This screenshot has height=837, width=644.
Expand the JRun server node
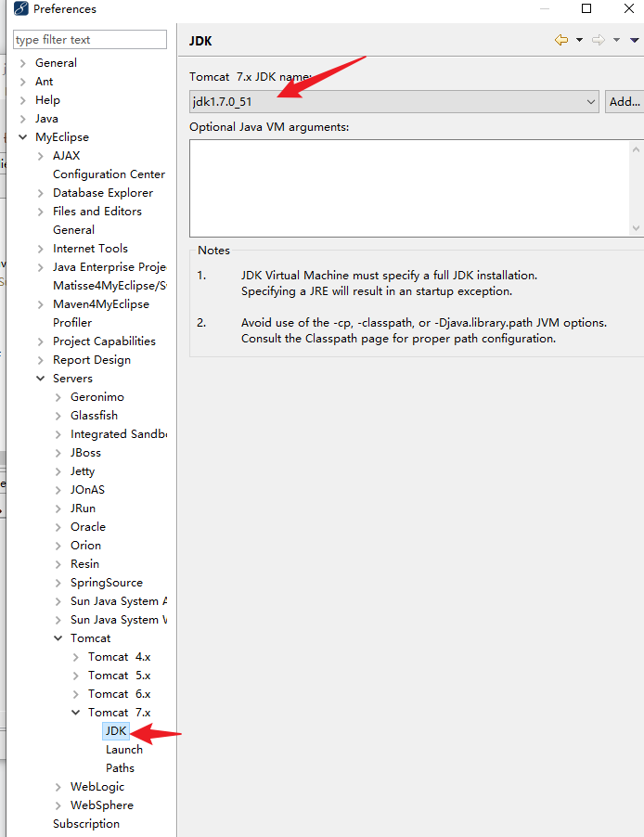[x=58, y=509]
